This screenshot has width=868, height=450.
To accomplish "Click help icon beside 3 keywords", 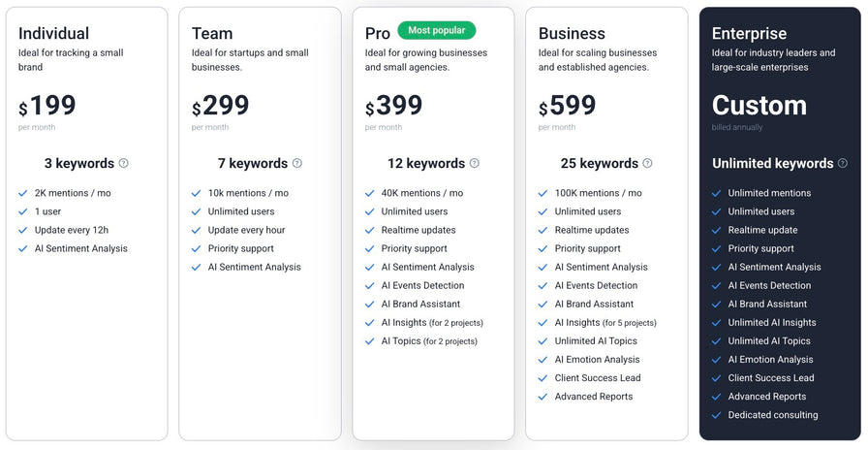I will (123, 164).
